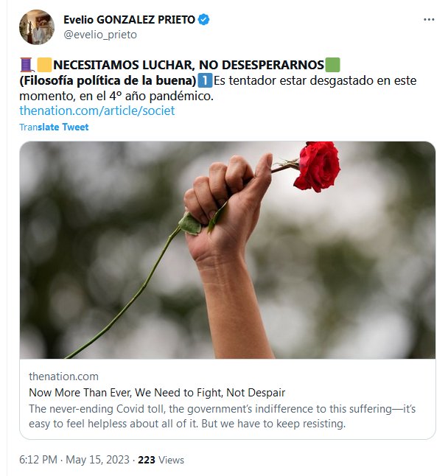The image size is (448, 476).
Task: Click thenation.com domain in card
Action: click(x=63, y=377)
